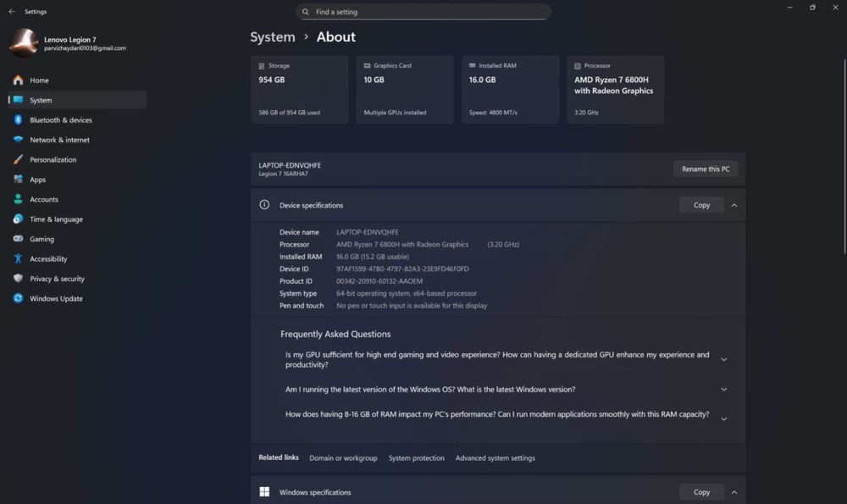Image resolution: width=847 pixels, height=504 pixels.
Task: Open the Accessibility figure icon
Action: [18, 258]
